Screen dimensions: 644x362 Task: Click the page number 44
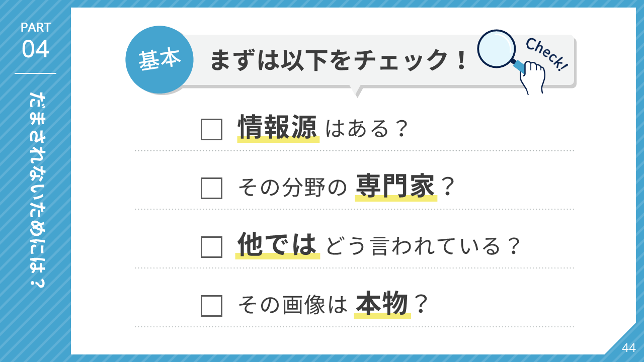point(629,348)
